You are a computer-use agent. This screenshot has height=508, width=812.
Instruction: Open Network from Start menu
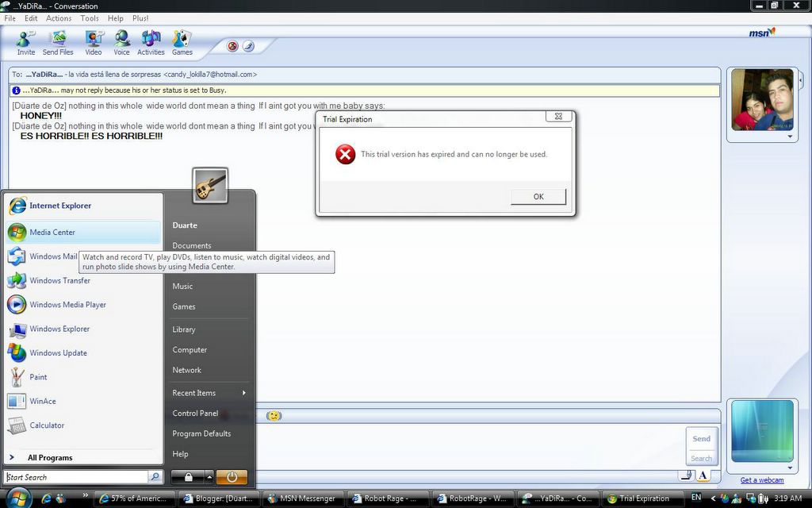coord(187,370)
